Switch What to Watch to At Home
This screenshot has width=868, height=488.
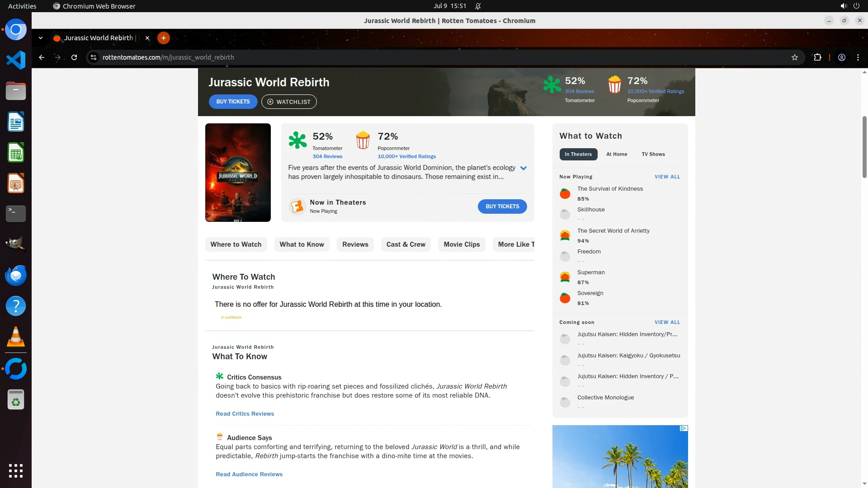[x=617, y=154]
